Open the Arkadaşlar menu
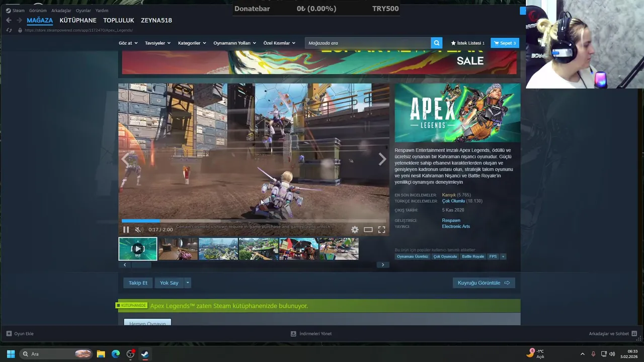This screenshot has height=362, width=644. (61, 10)
